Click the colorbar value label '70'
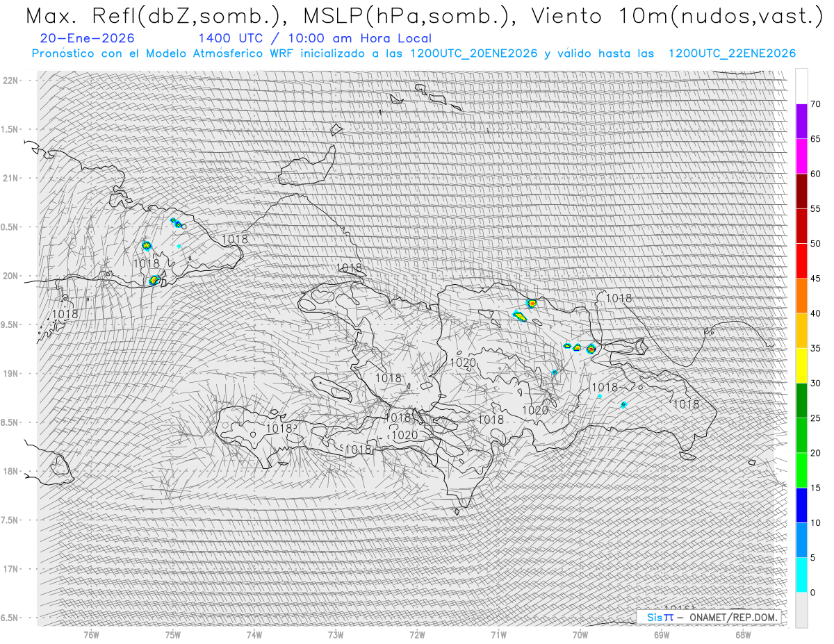Screen dimensions: 834x644 [815, 104]
